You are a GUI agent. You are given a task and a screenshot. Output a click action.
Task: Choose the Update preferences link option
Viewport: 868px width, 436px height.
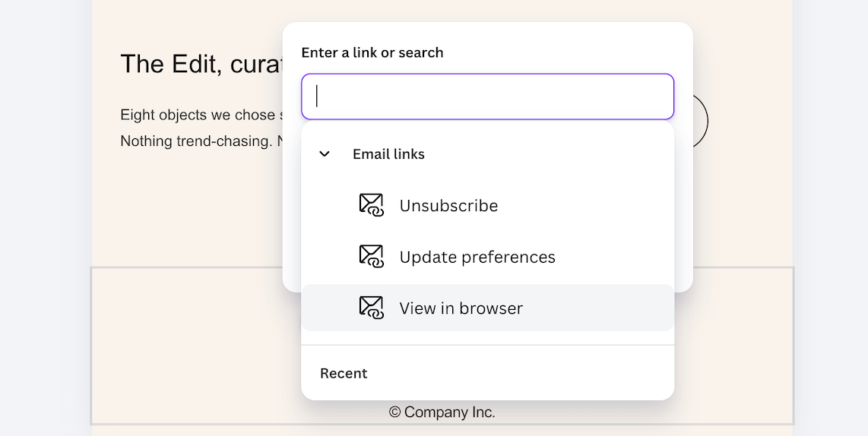pos(477,257)
